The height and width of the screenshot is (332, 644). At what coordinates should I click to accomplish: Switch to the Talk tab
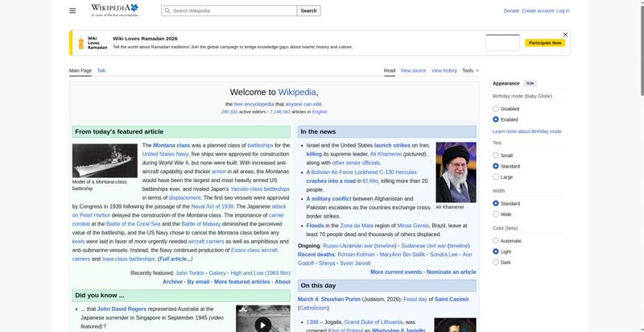pyautogui.click(x=101, y=71)
